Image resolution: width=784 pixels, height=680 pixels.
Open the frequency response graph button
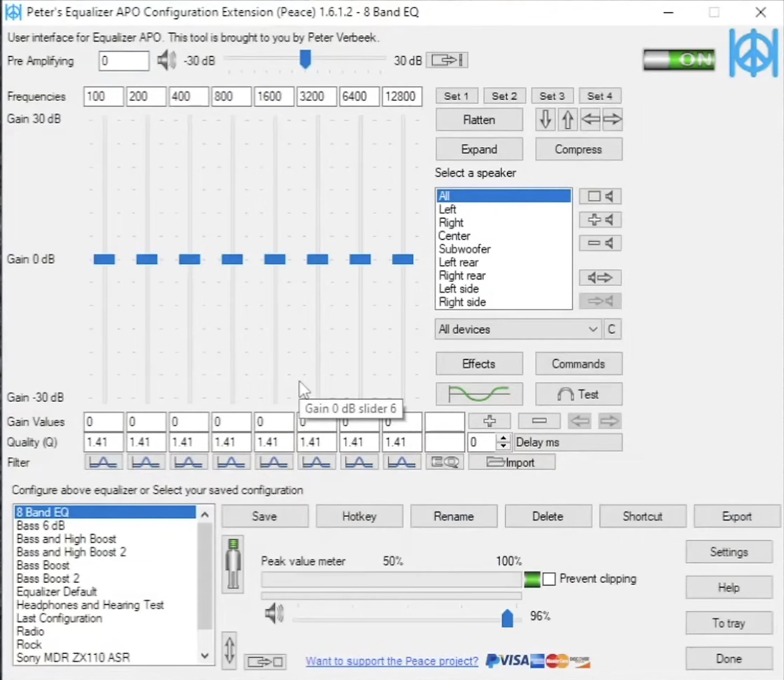(479, 394)
